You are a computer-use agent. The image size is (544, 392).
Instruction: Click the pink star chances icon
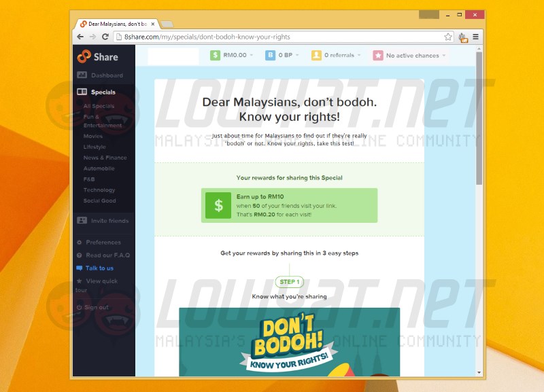(377, 56)
